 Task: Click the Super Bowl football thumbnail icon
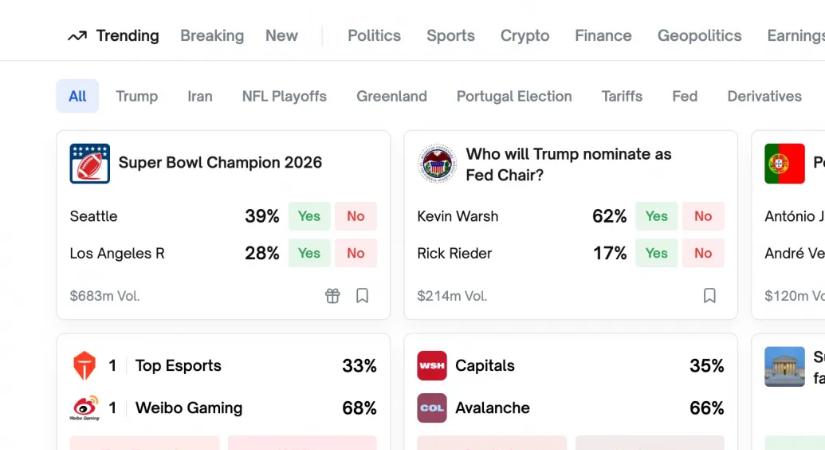point(90,163)
